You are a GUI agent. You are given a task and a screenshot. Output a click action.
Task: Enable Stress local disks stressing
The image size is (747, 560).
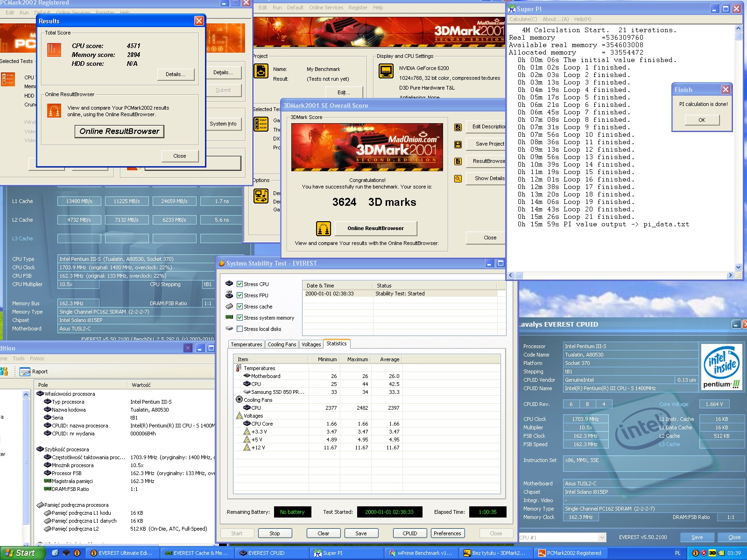pyautogui.click(x=240, y=329)
